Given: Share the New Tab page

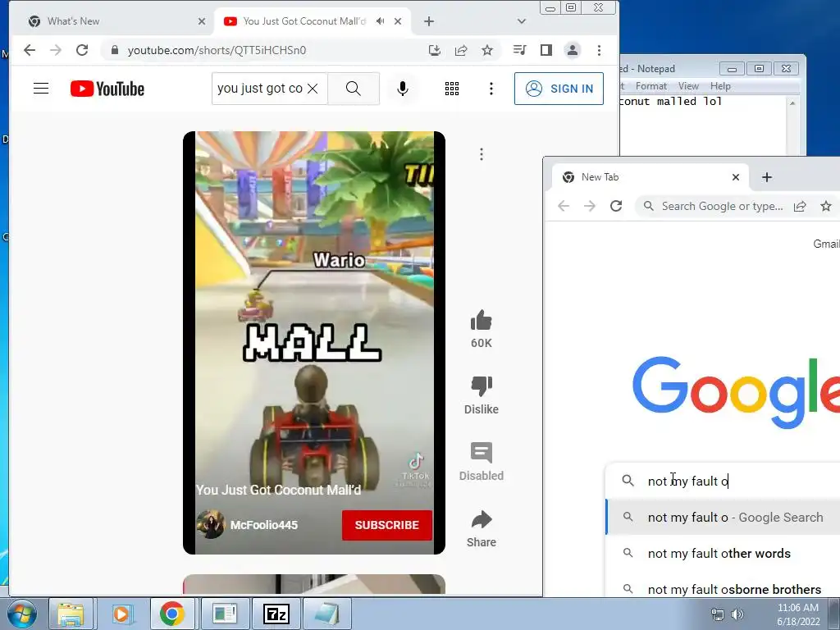Looking at the screenshot, I should (800, 206).
